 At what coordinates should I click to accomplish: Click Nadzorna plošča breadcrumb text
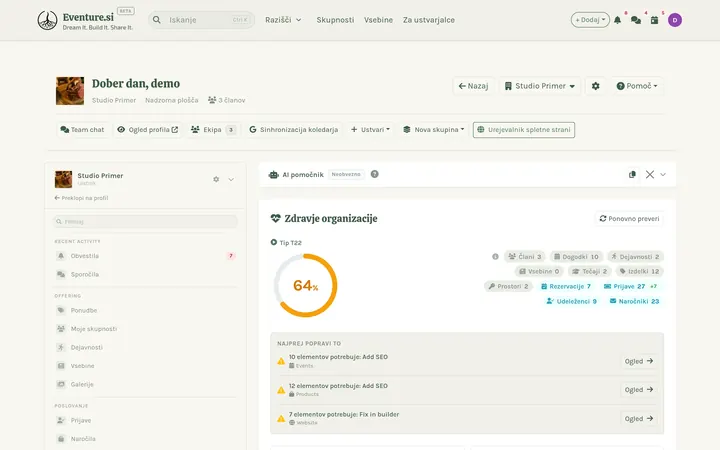[172, 100]
